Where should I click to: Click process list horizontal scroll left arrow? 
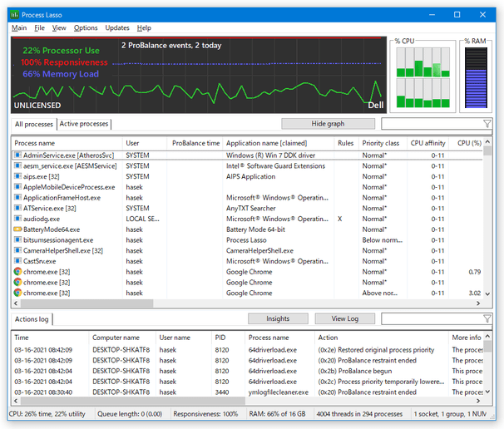pyautogui.click(x=16, y=303)
